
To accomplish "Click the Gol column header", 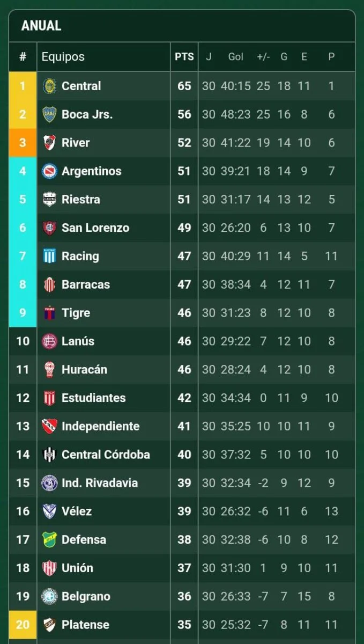I will pyautogui.click(x=236, y=56).
